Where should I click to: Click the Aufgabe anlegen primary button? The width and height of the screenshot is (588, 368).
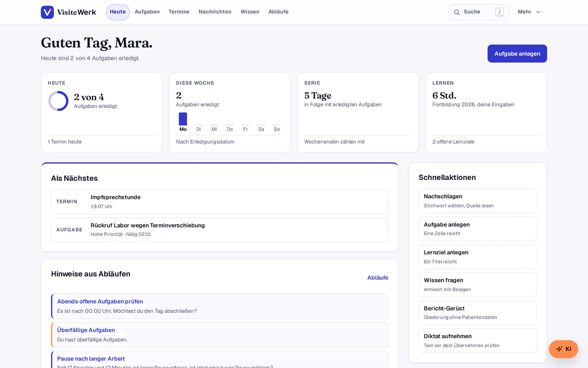[517, 54]
